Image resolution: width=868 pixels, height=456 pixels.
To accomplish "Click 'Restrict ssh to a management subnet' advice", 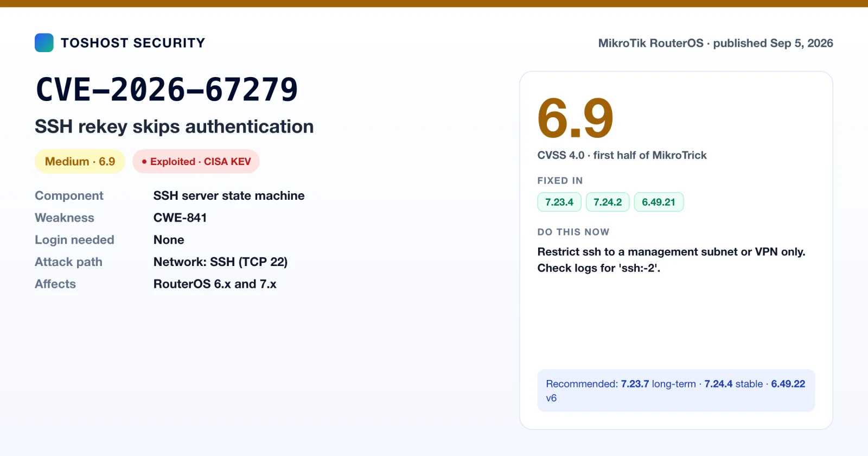I will click(671, 252).
